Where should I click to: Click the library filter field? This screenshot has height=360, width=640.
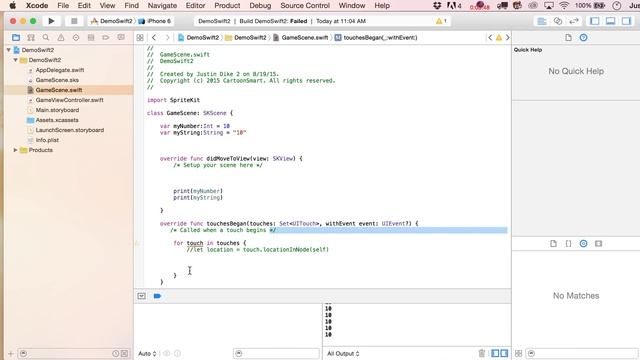(582, 353)
